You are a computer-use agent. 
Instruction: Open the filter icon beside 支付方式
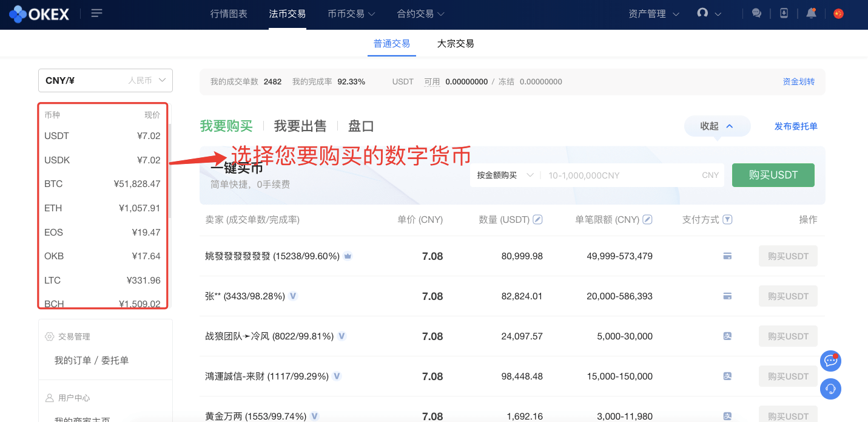coord(728,219)
